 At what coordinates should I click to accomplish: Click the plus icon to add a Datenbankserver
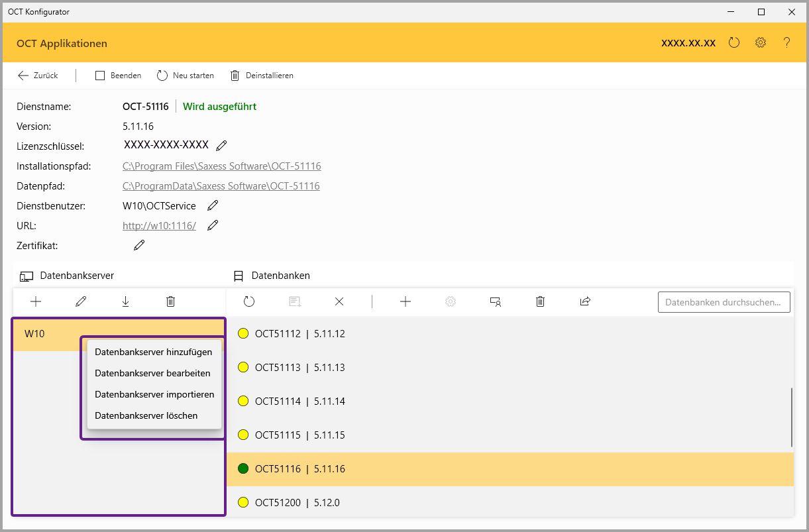36,301
